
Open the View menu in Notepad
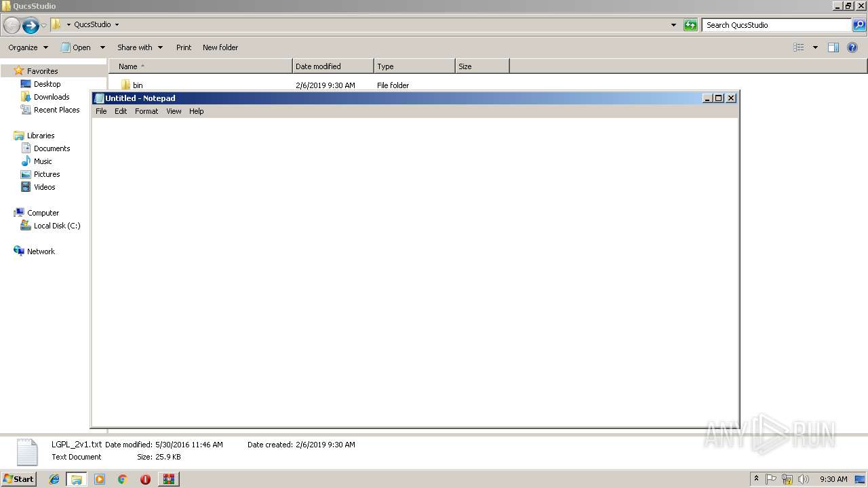click(x=174, y=111)
